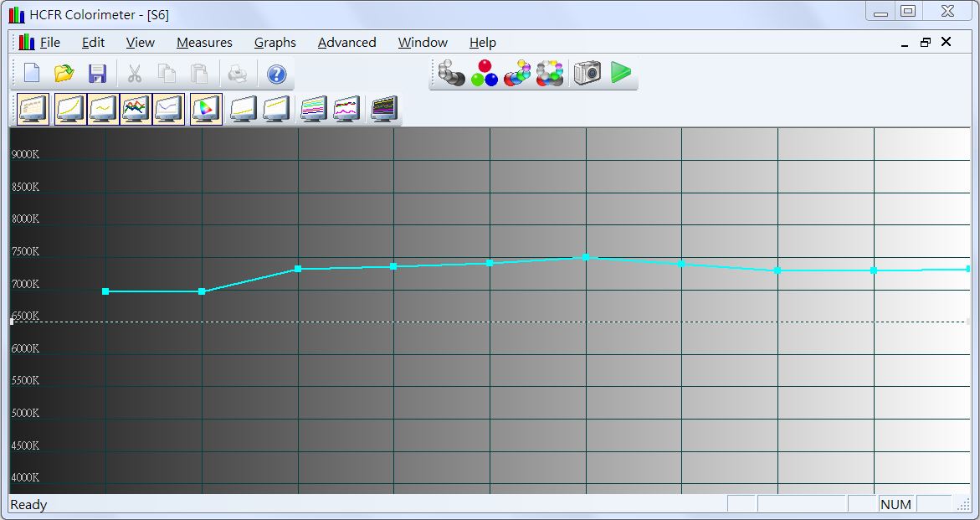The height and width of the screenshot is (520, 980).
Task: Open the Advanced menu
Action: (346, 43)
